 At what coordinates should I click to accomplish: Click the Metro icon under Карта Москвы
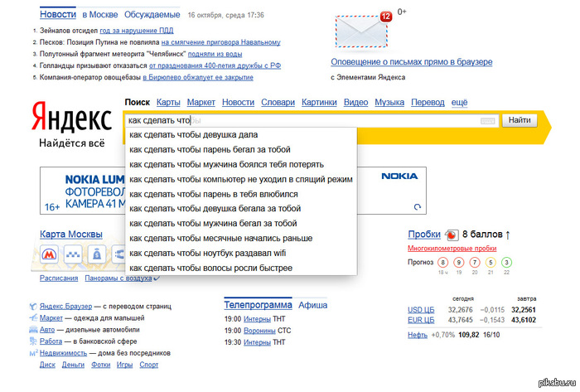(51, 254)
